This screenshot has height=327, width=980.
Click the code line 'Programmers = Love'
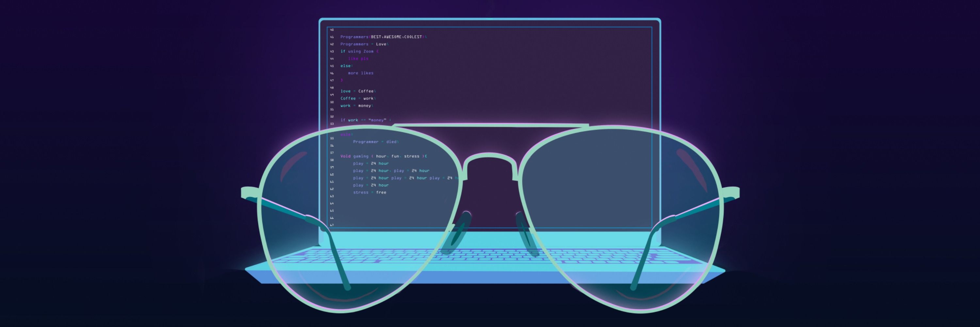364,44
